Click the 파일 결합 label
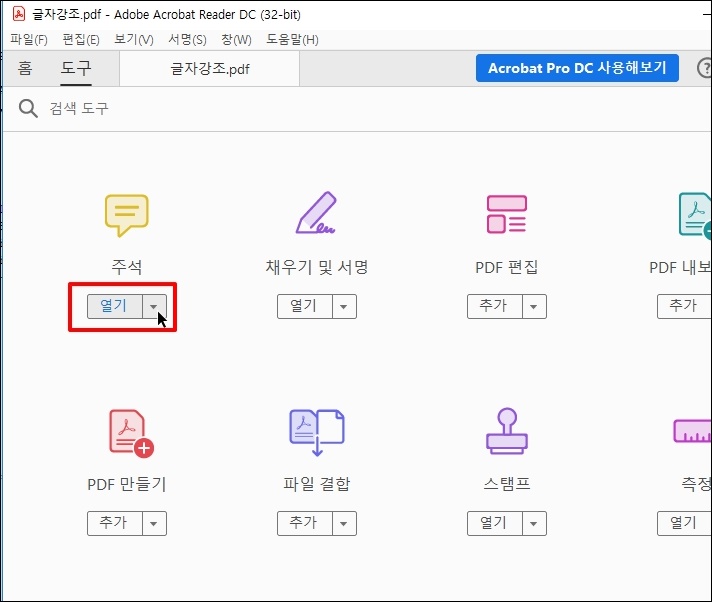The height and width of the screenshot is (602, 712). [x=316, y=484]
